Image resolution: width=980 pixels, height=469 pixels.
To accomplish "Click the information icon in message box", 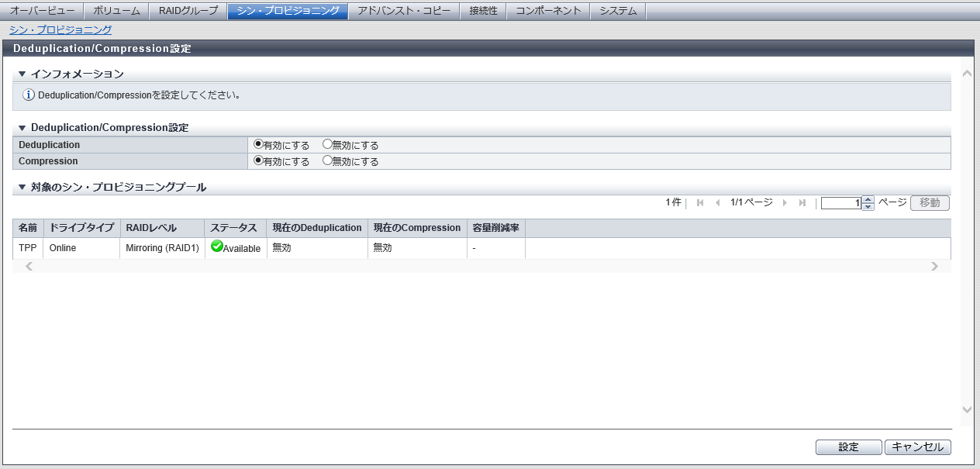I will 29,95.
